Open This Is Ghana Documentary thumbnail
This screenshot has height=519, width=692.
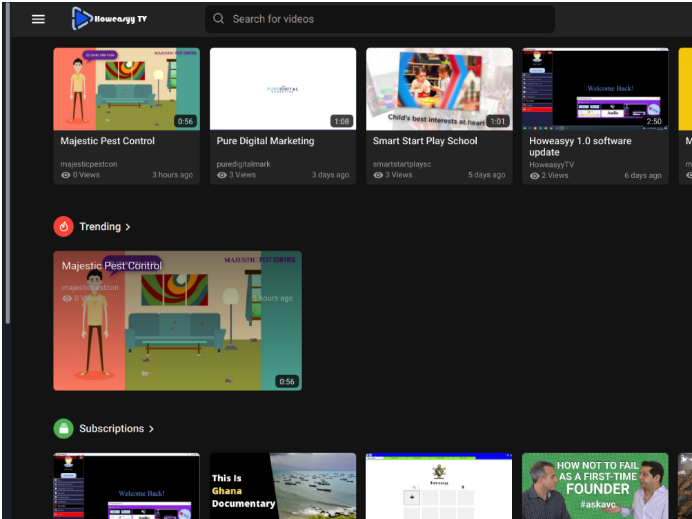click(x=283, y=486)
